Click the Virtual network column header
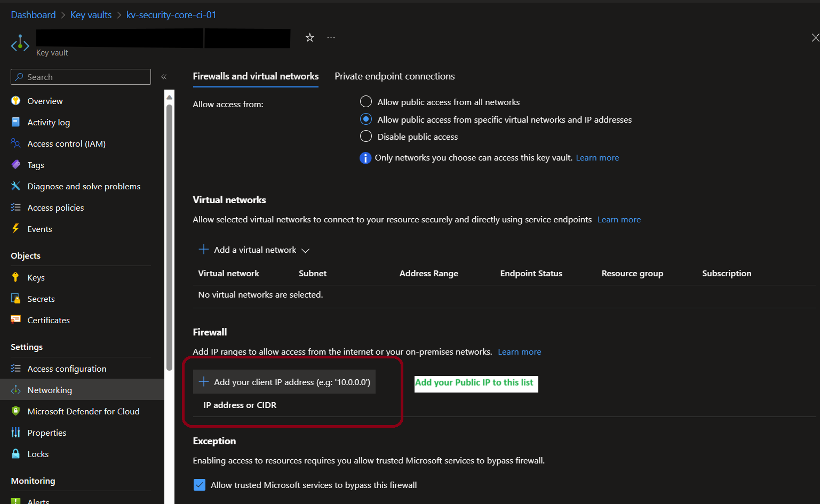Screen dimensions: 820x504 (x=228, y=273)
